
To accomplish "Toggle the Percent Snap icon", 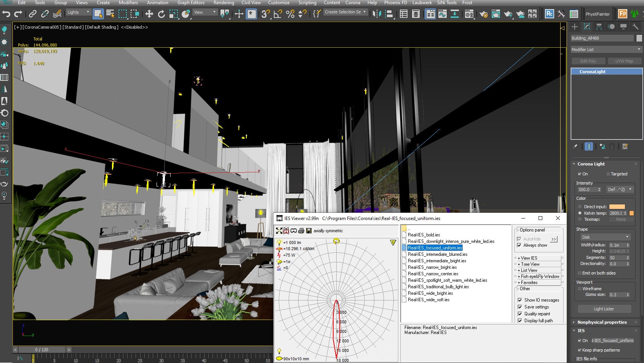I will coord(290,14).
